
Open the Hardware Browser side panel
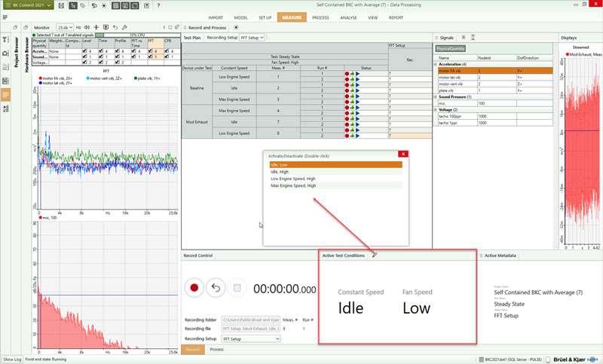click(26, 54)
